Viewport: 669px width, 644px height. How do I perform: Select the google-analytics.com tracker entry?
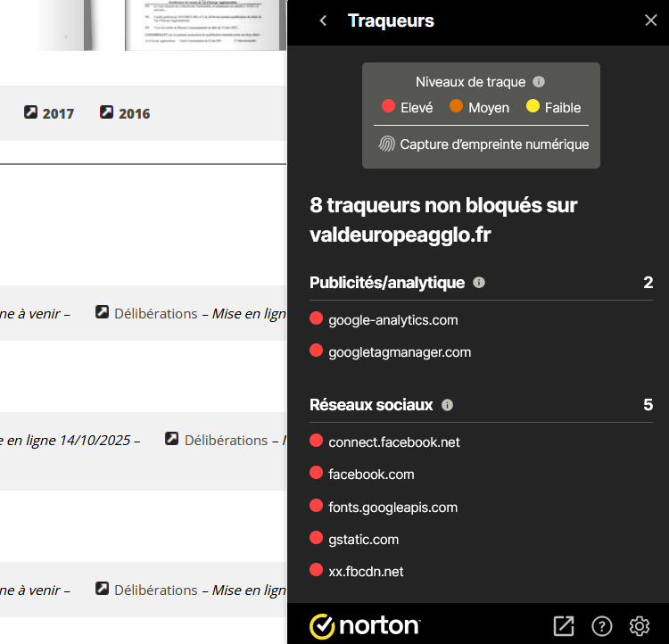(392, 319)
